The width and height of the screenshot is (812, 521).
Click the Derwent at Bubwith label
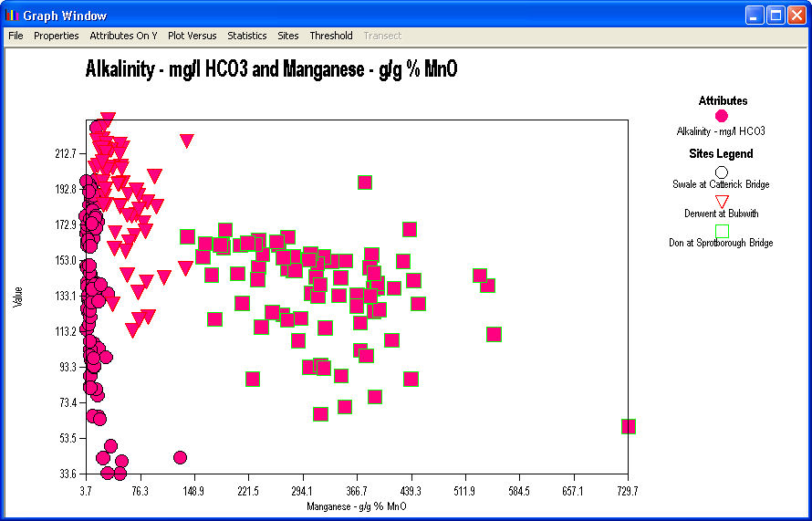pos(722,214)
